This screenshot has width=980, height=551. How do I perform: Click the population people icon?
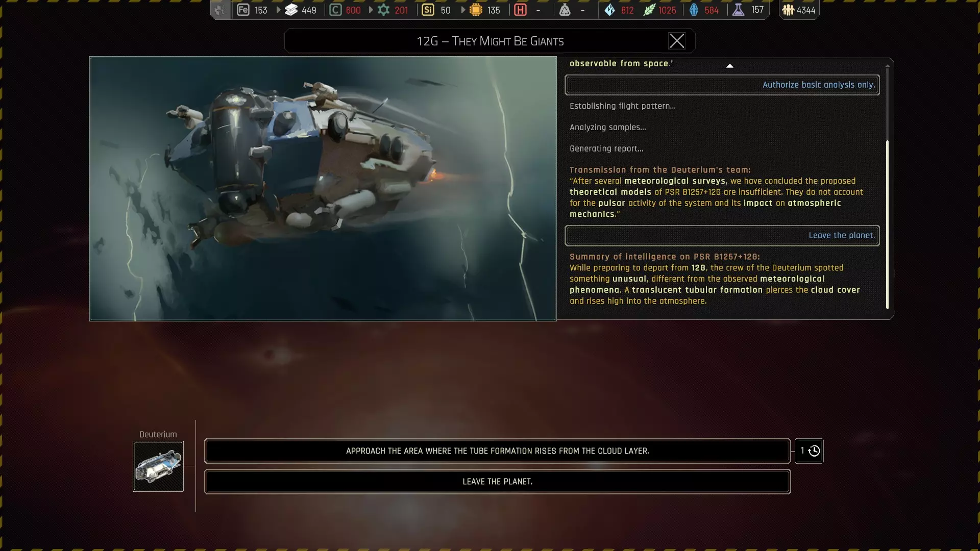pyautogui.click(x=788, y=10)
